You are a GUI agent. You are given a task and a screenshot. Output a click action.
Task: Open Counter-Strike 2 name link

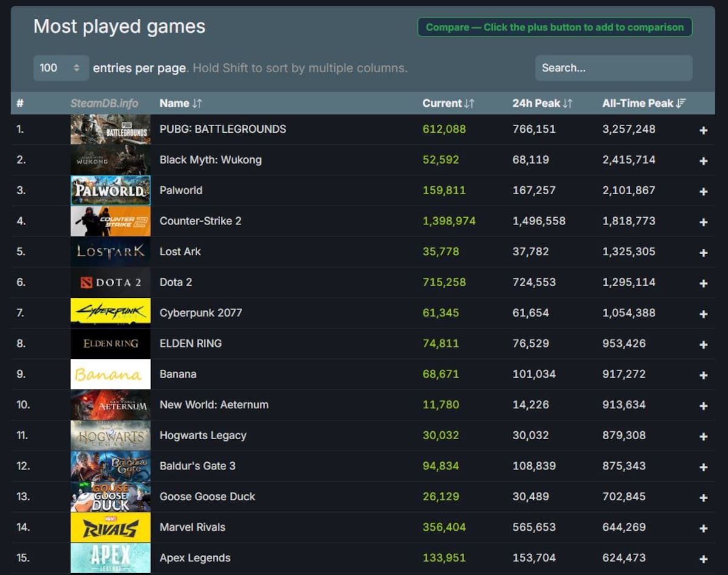tap(200, 221)
